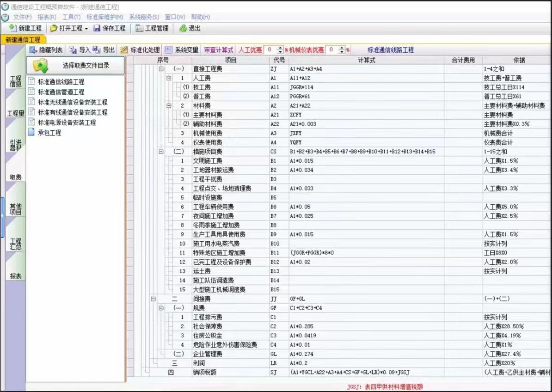Click the 保存工程 disk icon

[97, 28]
